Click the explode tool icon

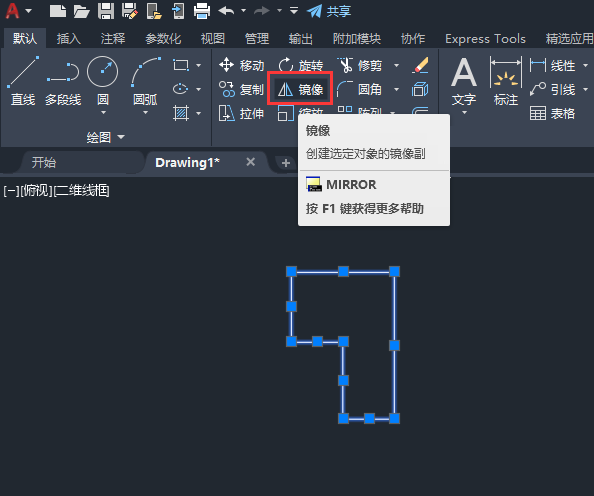pos(420,89)
